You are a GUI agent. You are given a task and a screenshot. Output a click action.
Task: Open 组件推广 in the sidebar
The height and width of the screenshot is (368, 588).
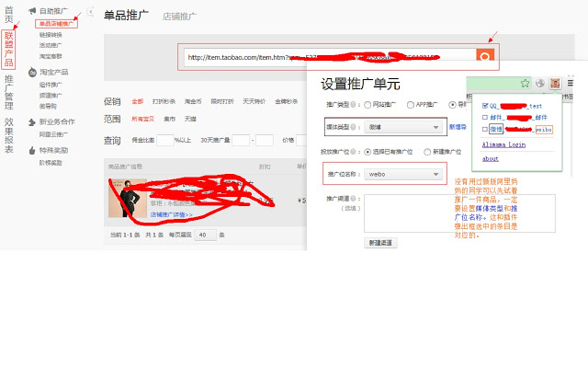(x=51, y=85)
